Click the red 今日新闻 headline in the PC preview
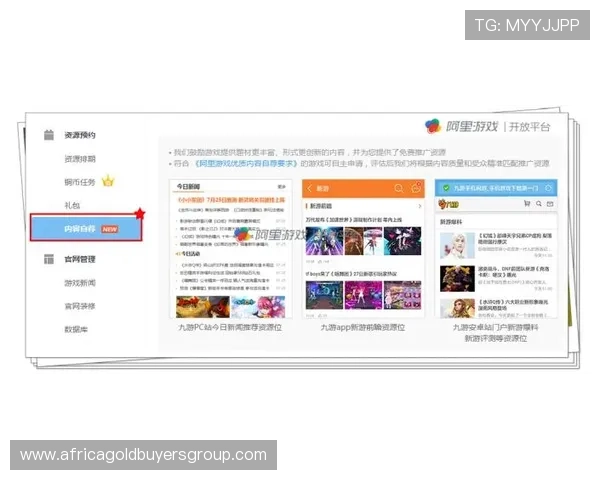600x480 pixels. point(231,200)
